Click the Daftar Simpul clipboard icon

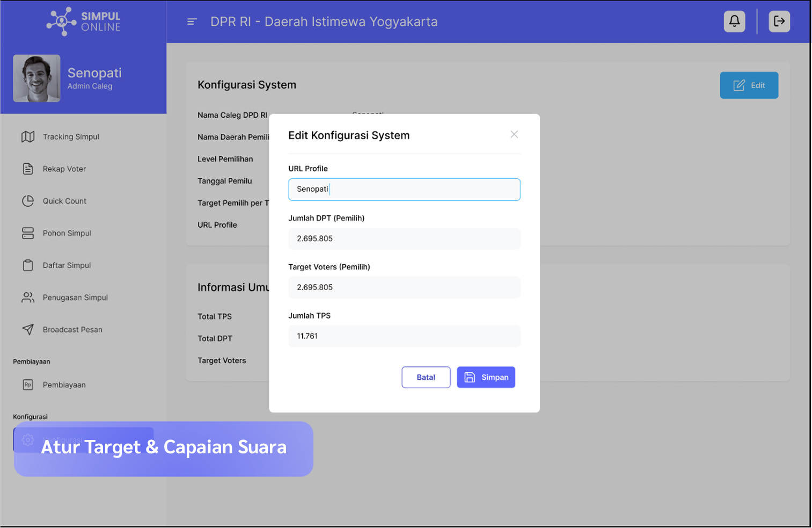(x=28, y=265)
